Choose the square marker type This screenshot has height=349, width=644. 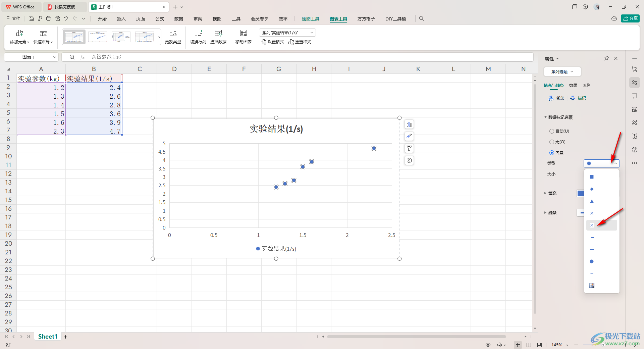click(592, 177)
